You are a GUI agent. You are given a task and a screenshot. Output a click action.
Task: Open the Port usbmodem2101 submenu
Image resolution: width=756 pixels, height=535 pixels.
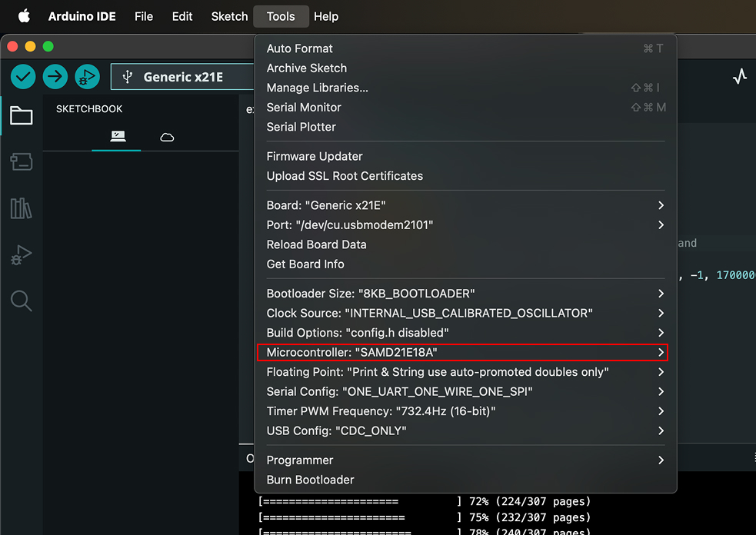click(x=461, y=224)
